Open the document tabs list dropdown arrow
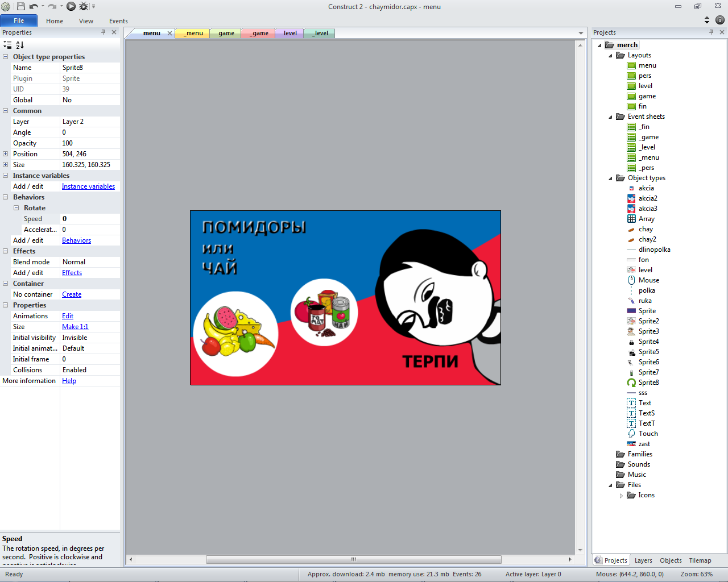Screen dimensions: 728x582 point(581,33)
